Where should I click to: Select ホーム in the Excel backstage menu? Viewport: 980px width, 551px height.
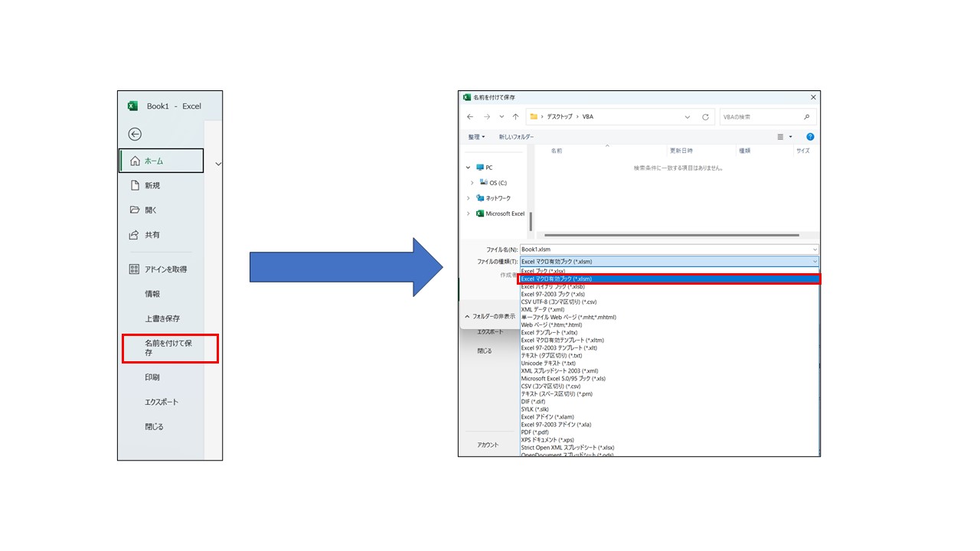point(162,161)
